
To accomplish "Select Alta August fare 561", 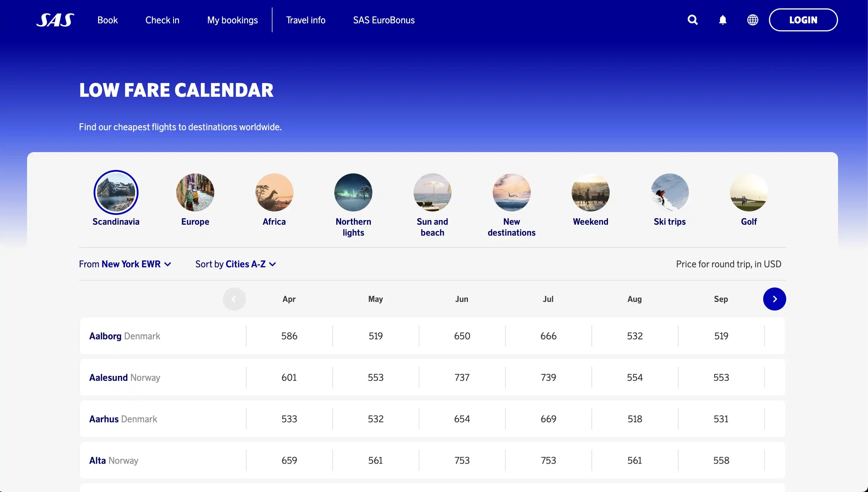I will [x=635, y=460].
